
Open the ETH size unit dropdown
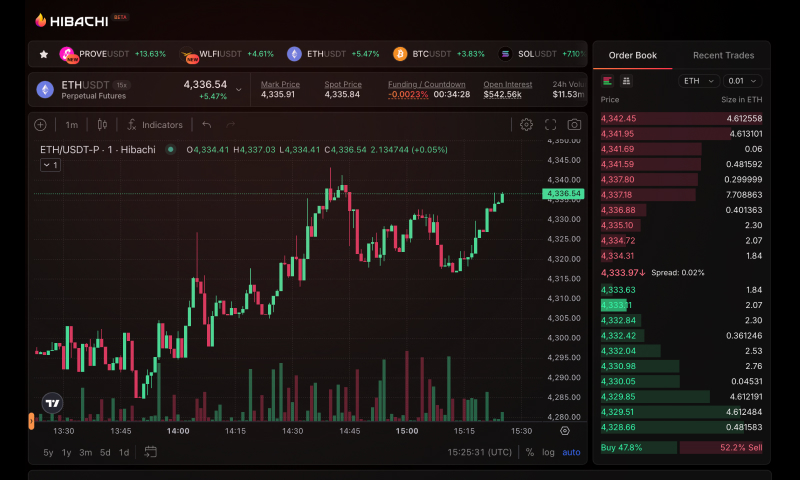pos(698,81)
